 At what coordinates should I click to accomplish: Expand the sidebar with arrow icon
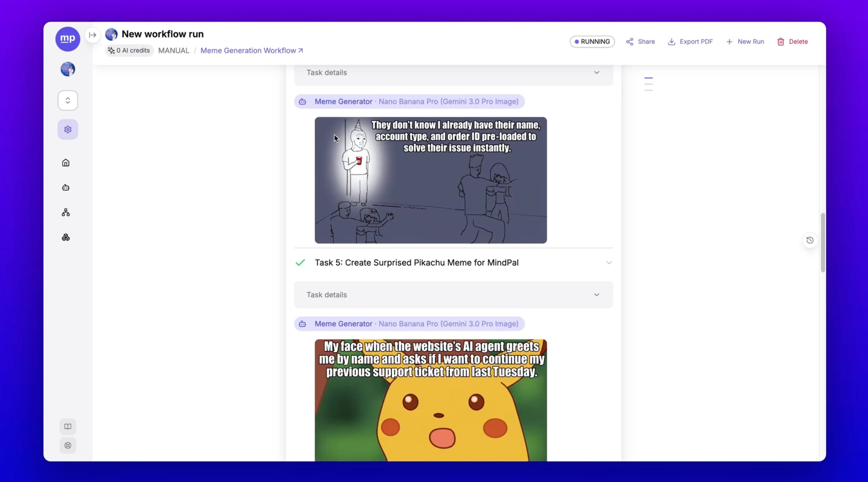click(x=93, y=35)
